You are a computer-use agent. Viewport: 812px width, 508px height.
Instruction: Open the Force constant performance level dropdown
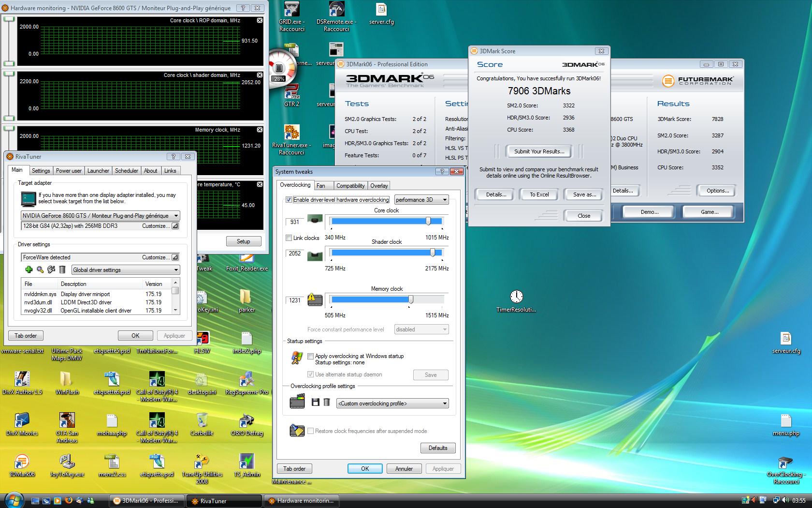(421, 329)
